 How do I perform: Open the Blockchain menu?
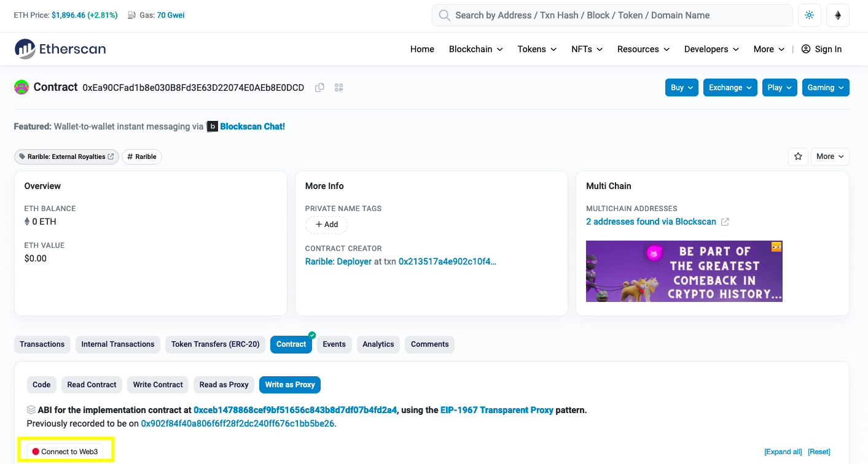[476, 49]
